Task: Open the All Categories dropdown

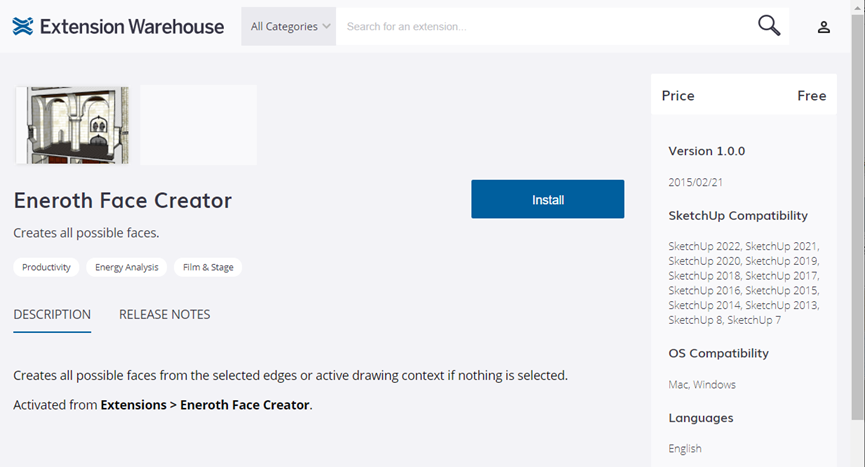Action: coord(289,26)
